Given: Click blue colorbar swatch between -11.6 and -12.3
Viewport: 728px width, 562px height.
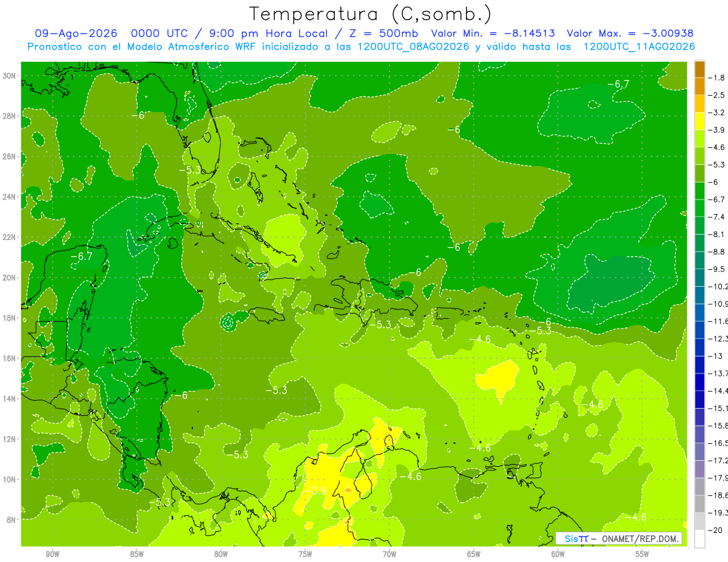Looking at the screenshot, I should pos(699,330).
